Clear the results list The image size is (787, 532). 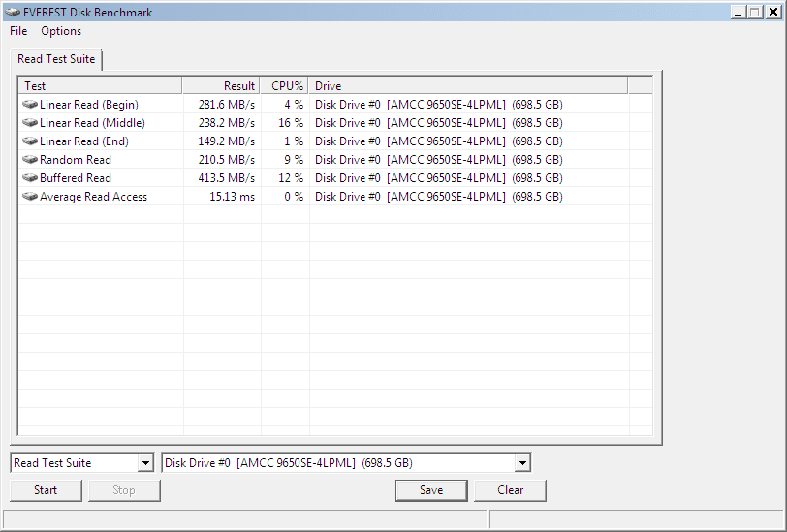click(x=510, y=490)
